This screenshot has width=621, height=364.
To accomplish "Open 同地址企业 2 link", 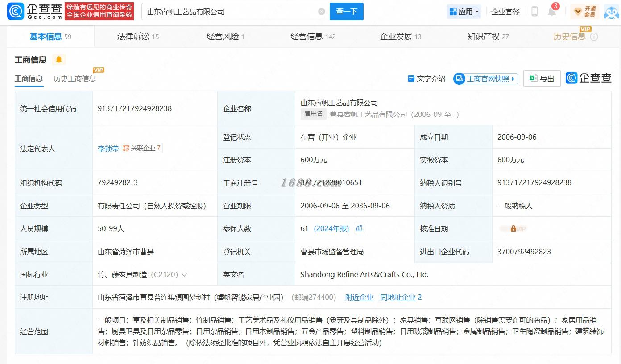I will (x=401, y=298).
